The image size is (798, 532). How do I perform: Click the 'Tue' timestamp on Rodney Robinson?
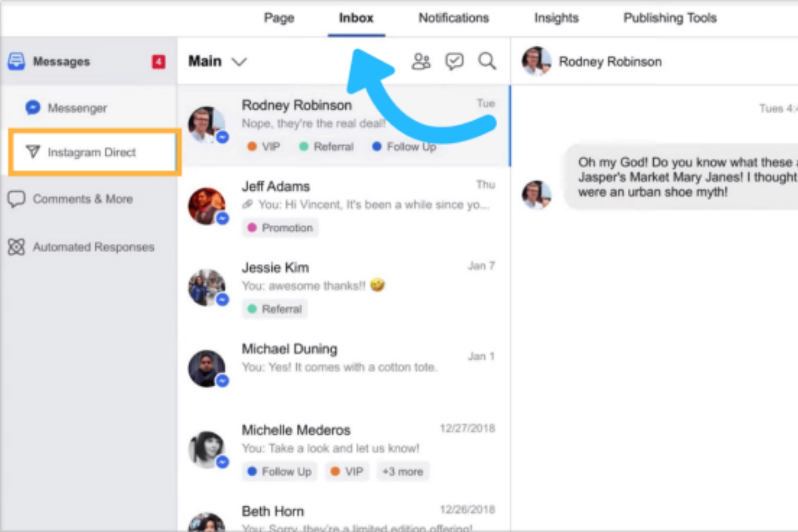[x=486, y=103]
